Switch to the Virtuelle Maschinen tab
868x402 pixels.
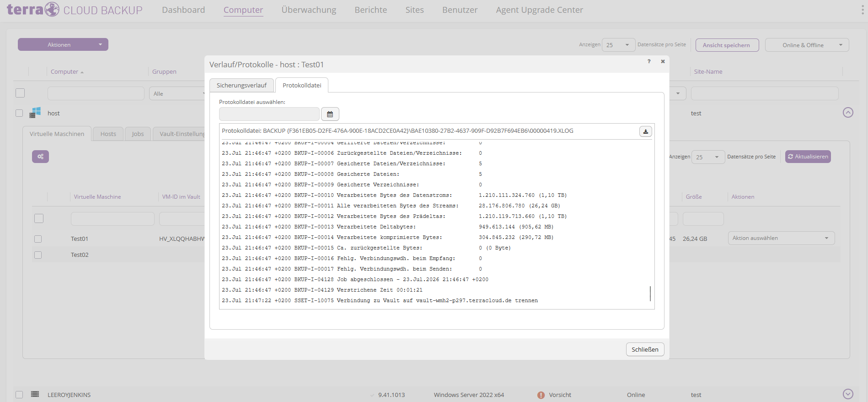[57, 134]
